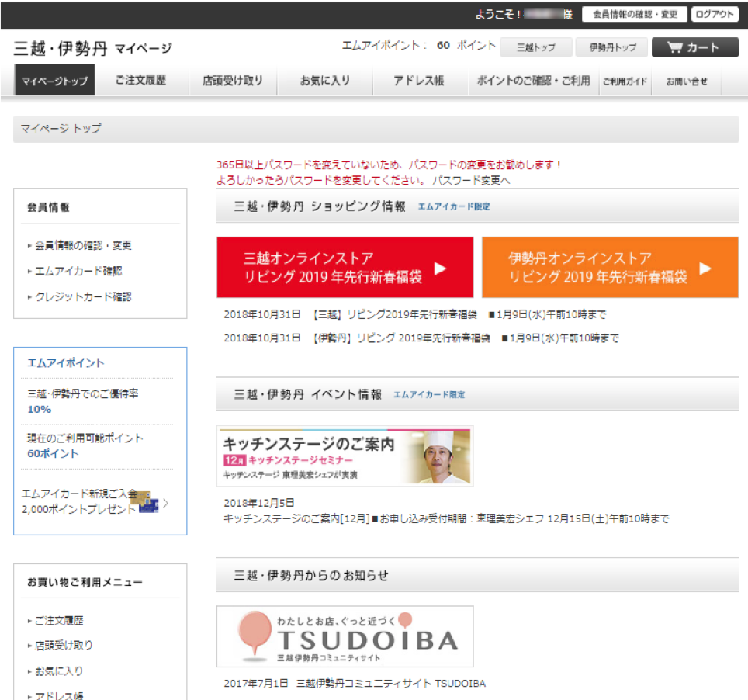Open エムアイカード確認 link
Image resolution: width=748 pixels, height=700 pixels.
(78, 271)
